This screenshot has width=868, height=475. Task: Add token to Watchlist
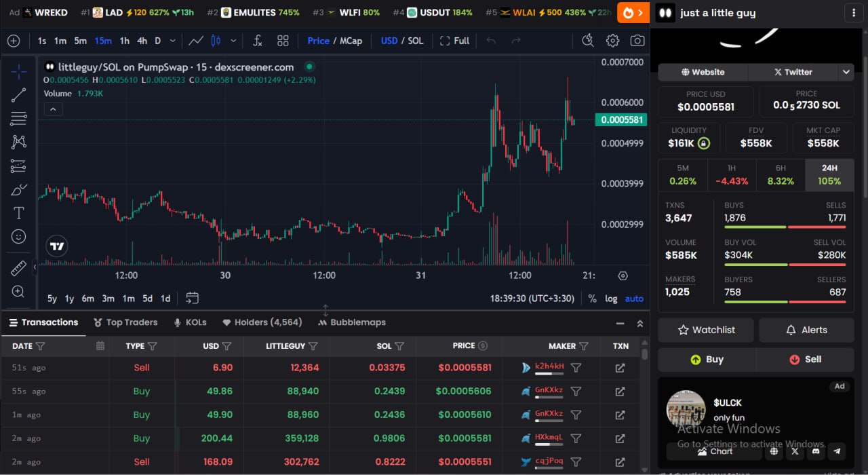(x=706, y=330)
